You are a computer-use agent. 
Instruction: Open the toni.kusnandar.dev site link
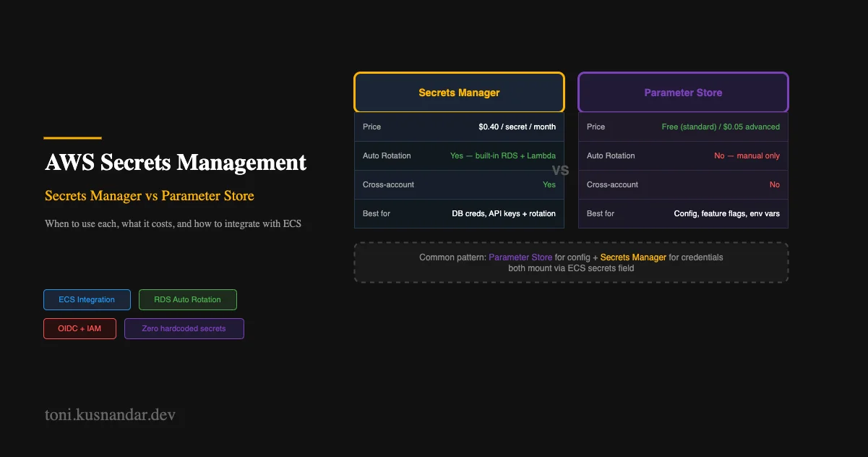[109, 416]
